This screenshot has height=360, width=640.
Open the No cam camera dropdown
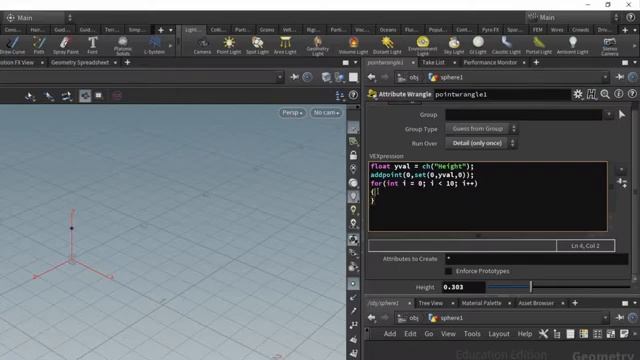[x=327, y=113]
